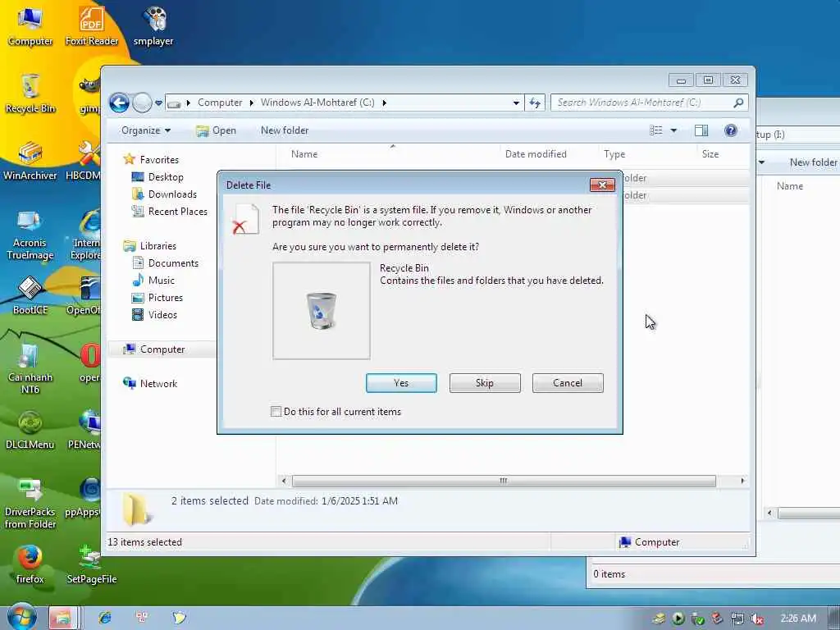Click the Explorer taskbar button
Viewport: 840px width, 630px height.
(x=63, y=618)
